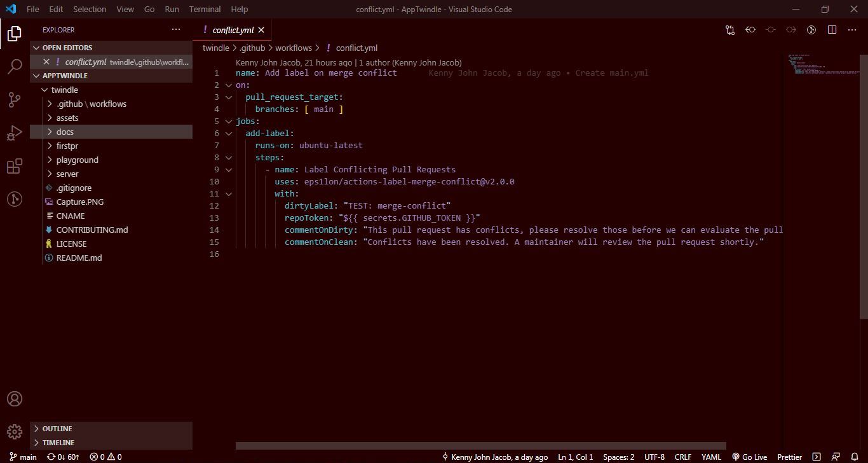Open editor More Actions ellipsis
The height and width of the screenshot is (463, 868).
(x=852, y=30)
